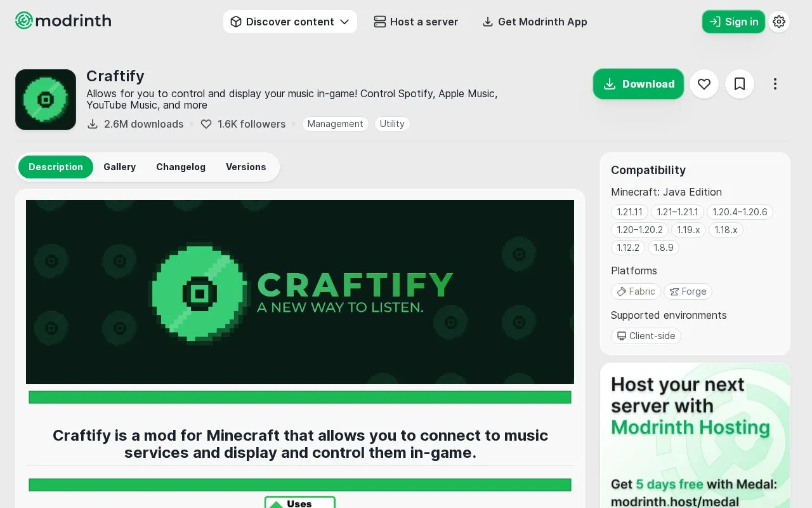The width and height of the screenshot is (812, 508).
Task: Select the Utility category tag
Action: pos(392,124)
